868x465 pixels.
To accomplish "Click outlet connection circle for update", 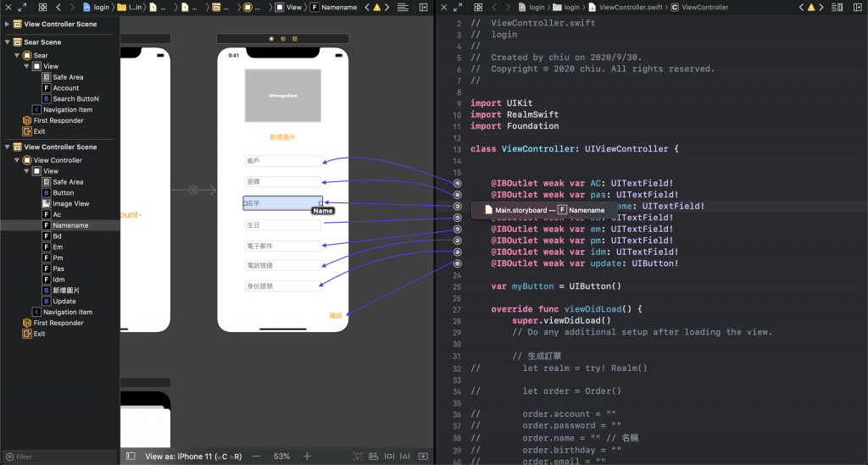I will coord(457,263).
